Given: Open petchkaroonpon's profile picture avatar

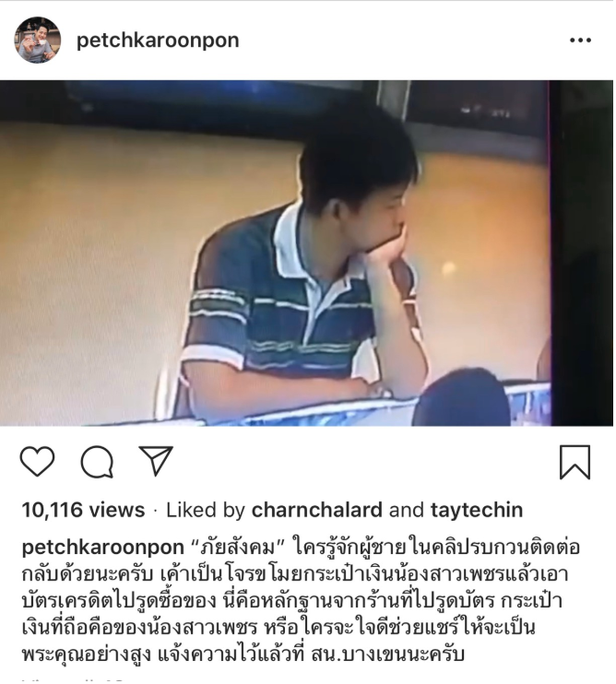Looking at the screenshot, I should click(x=37, y=41).
